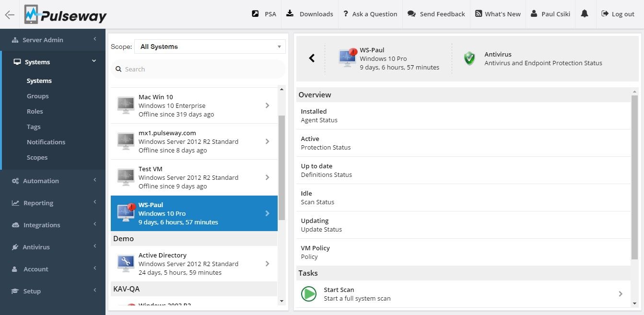Click the Automation gears icon

pyautogui.click(x=15, y=181)
